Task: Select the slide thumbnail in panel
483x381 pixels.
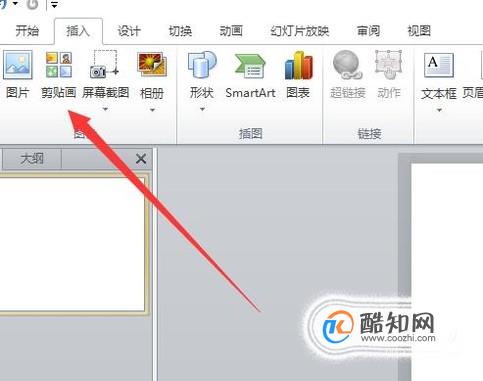Action: tap(72, 244)
